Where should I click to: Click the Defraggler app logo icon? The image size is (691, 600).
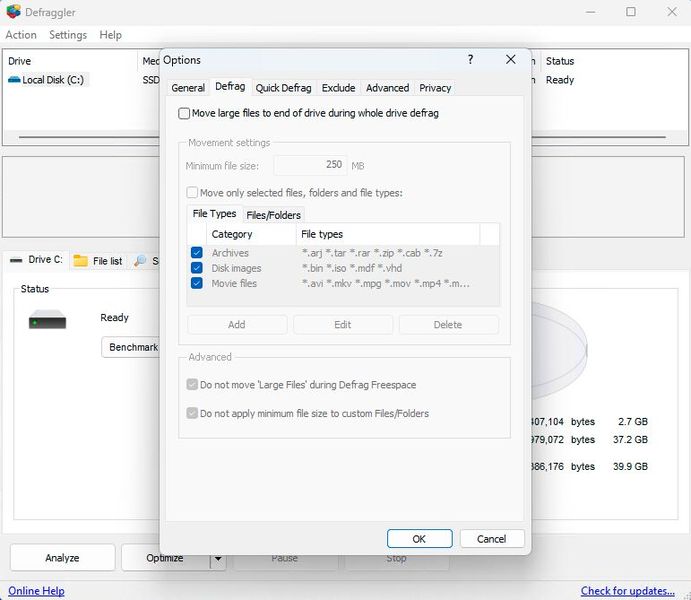14,11
